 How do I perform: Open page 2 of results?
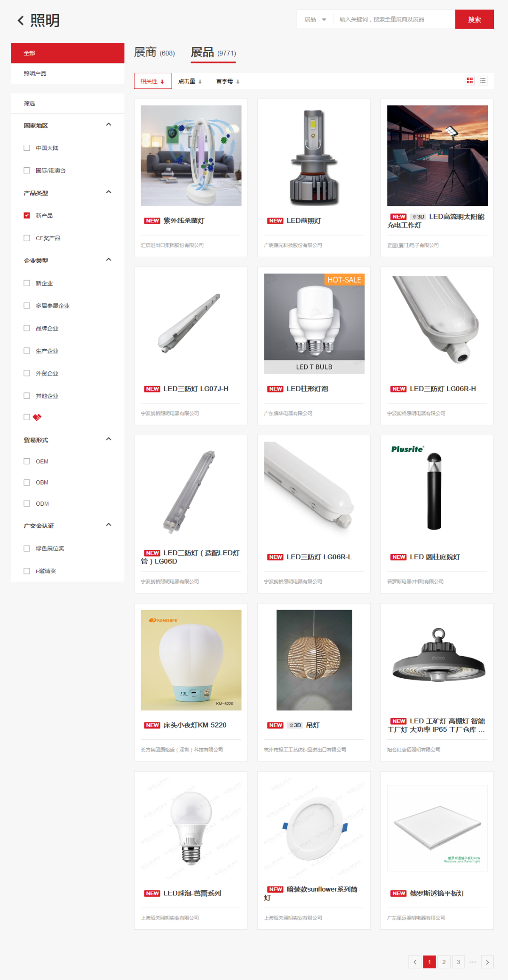pos(444,962)
